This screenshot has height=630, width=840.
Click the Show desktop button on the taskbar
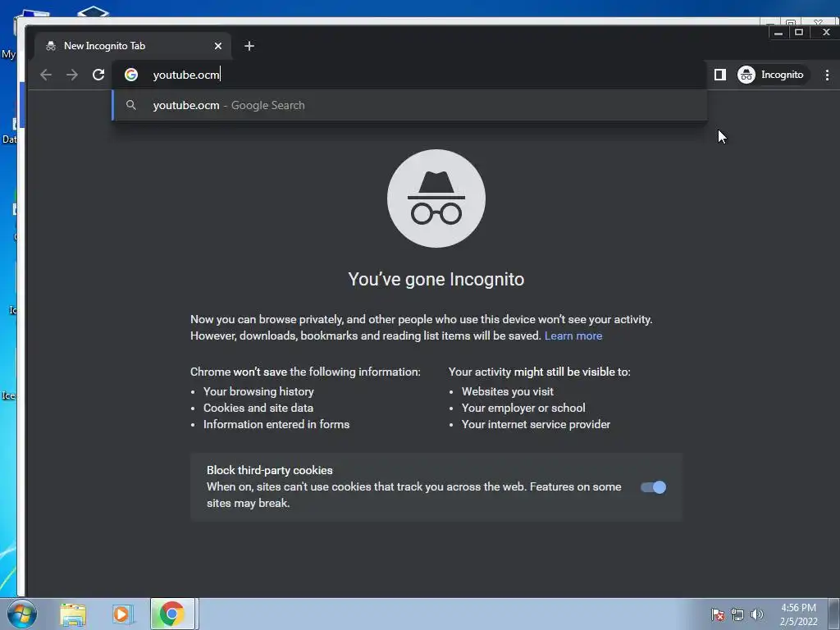click(834, 614)
